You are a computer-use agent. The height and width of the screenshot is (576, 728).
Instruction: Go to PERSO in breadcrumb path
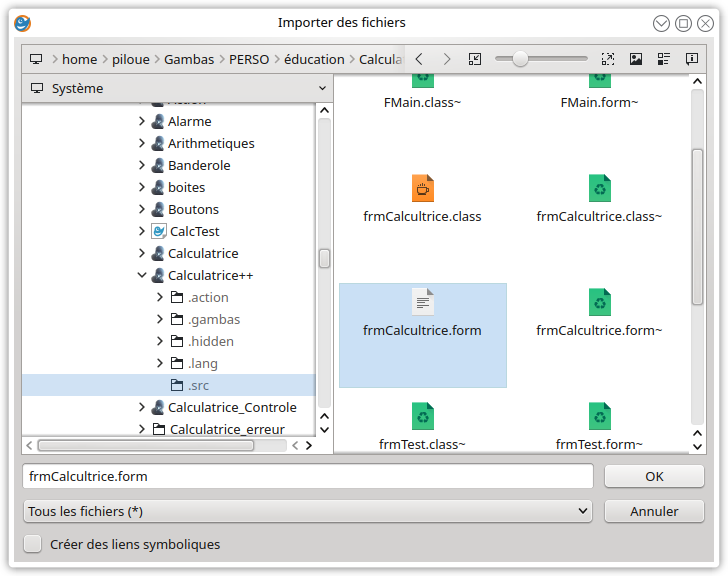click(x=249, y=59)
